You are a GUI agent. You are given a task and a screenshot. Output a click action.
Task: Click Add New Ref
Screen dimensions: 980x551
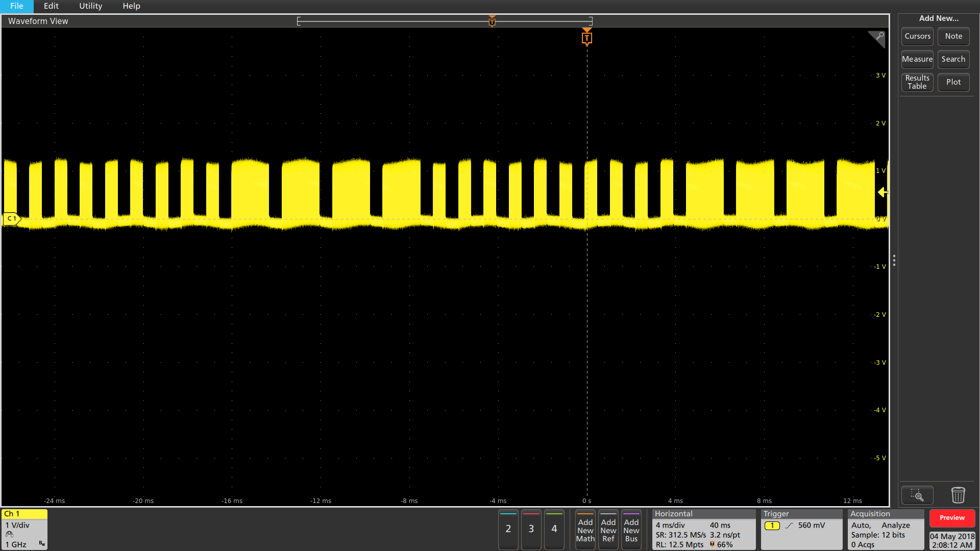point(608,530)
